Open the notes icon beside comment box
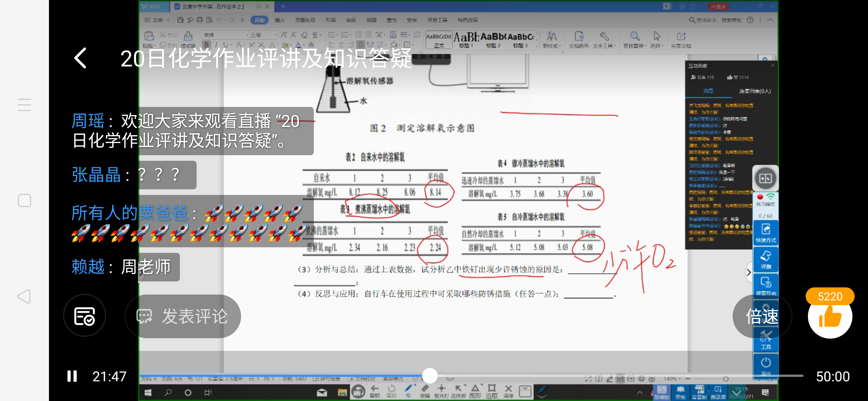This screenshot has width=868, height=401. [x=85, y=316]
